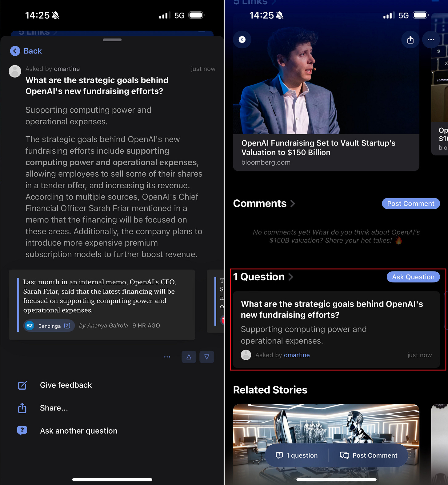Open omartine's profile link in question card

pos(297,355)
